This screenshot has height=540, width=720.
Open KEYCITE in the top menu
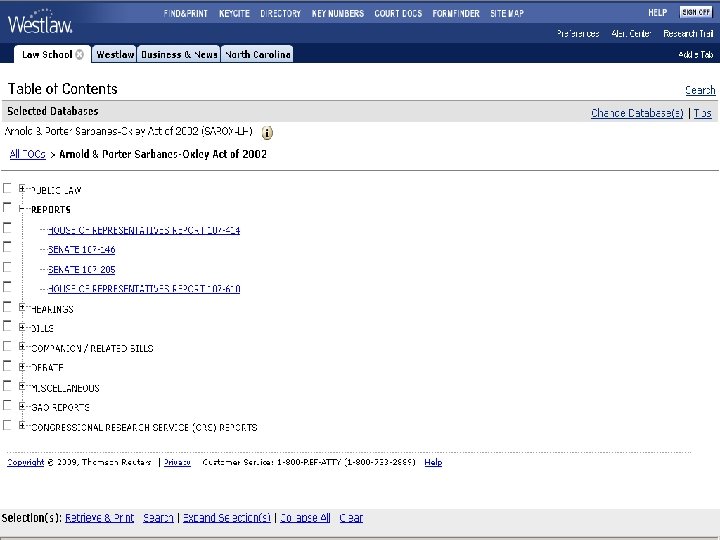click(234, 14)
